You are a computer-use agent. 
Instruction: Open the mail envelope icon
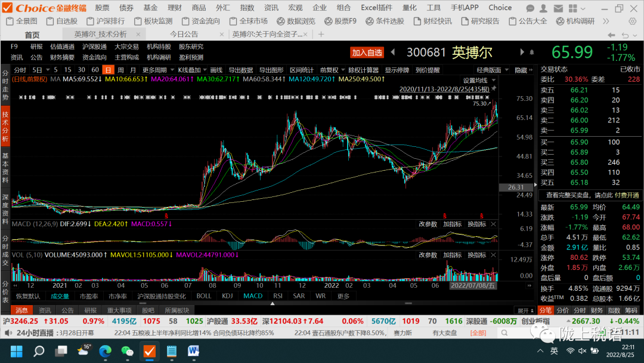tap(558, 8)
